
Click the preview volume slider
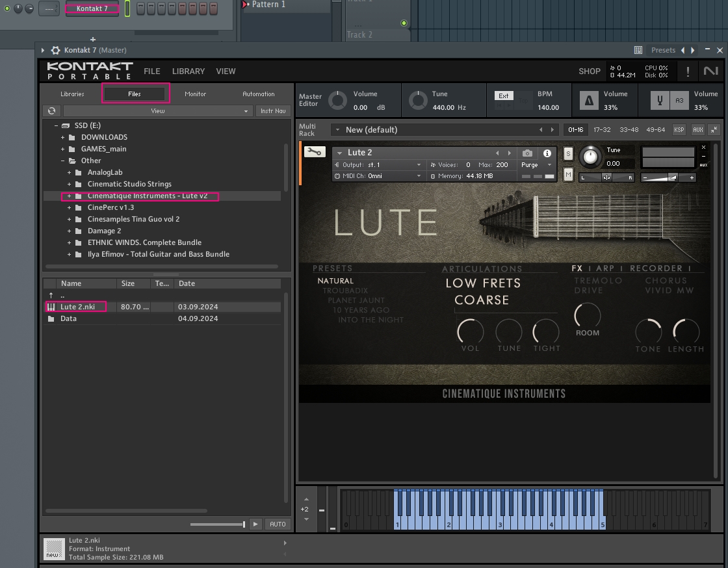tap(218, 524)
